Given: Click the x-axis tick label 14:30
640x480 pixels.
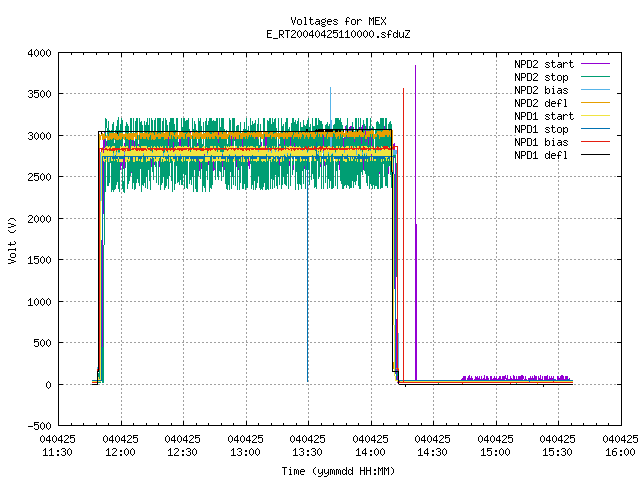Looking at the screenshot, I should [x=432, y=452].
